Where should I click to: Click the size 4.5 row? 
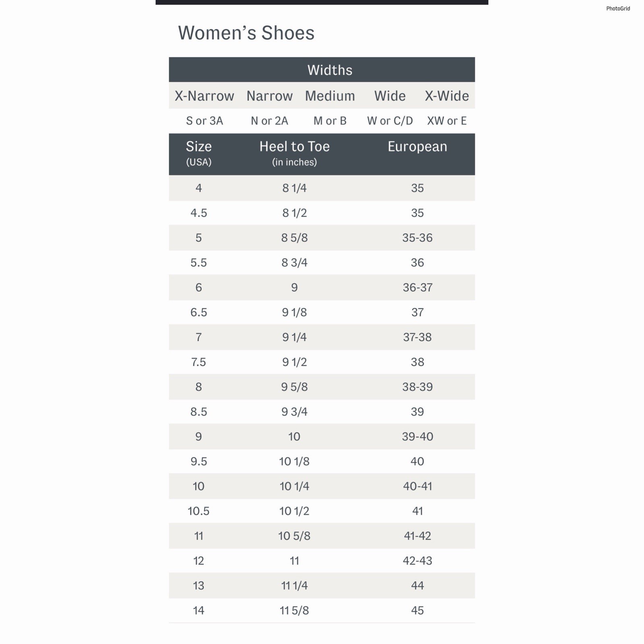[x=322, y=213]
